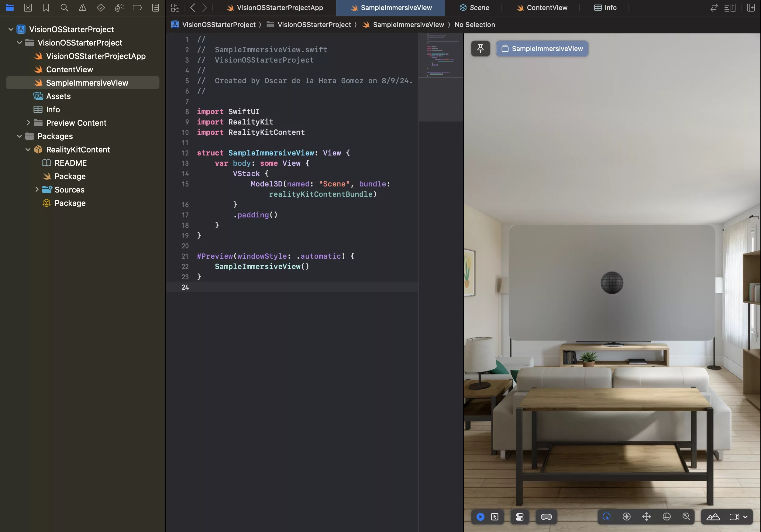Viewport: 761px width, 532px height.
Task: Click the realityKitContentBundle identifier
Action: click(321, 194)
